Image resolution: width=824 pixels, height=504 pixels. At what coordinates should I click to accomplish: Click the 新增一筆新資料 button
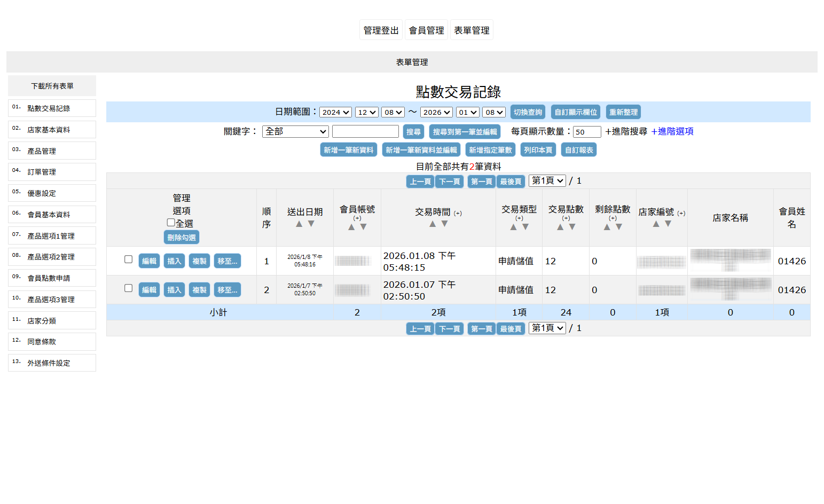[x=349, y=150]
